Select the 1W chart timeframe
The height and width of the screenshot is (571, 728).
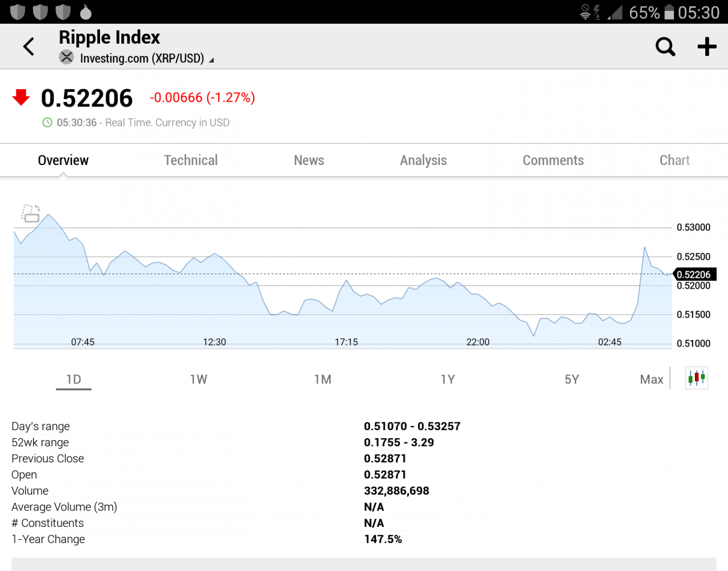tap(198, 379)
